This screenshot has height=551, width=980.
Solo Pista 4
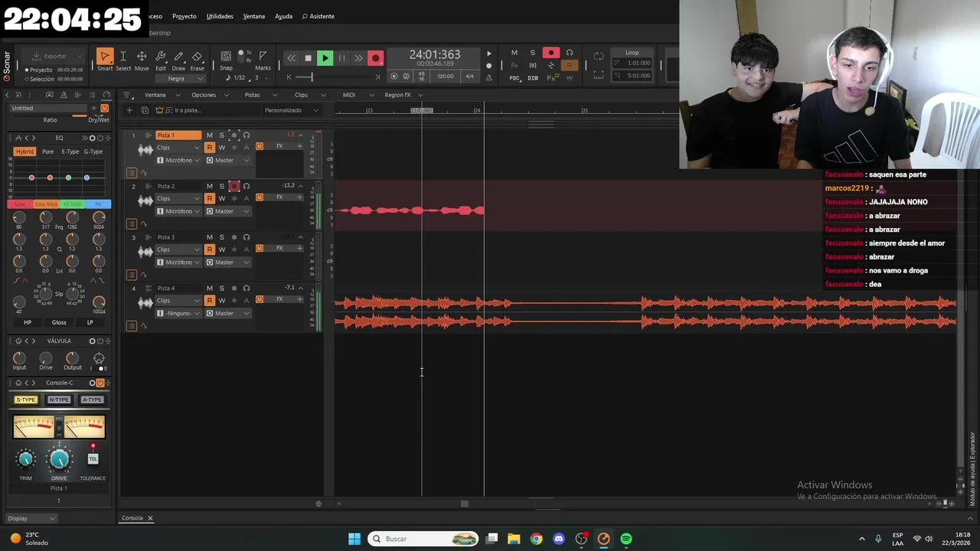pyautogui.click(x=222, y=288)
